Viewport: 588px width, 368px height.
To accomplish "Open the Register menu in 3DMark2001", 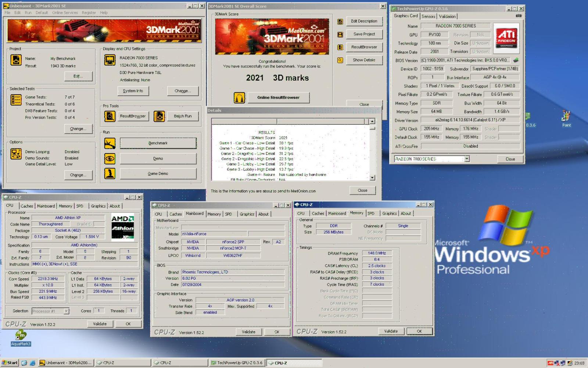I will (x=89, y=13).
